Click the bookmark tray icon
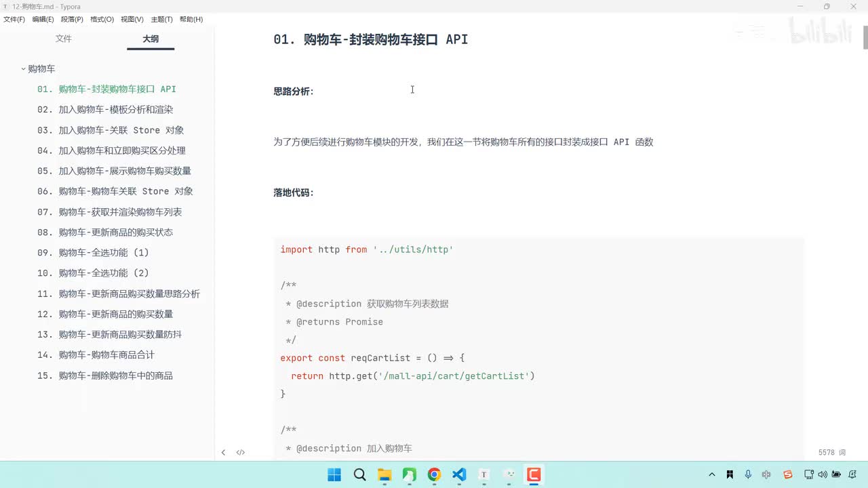This screenshot has width=868, height=488. (x=730, y=474)
